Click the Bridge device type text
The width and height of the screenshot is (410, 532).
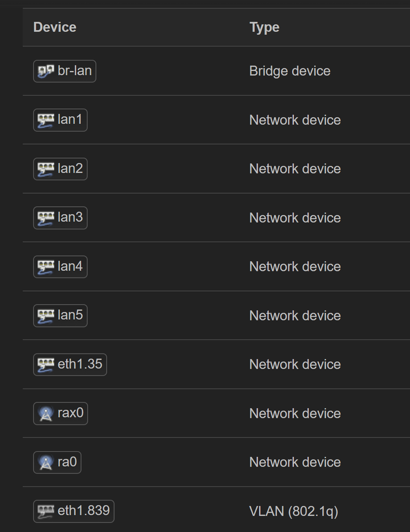pos(290,71)
